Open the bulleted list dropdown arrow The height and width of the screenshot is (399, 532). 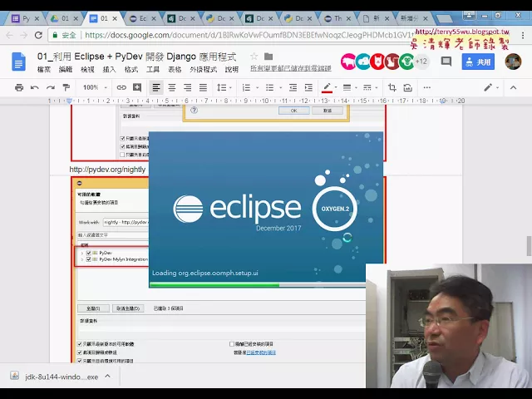tap(281, 87)
